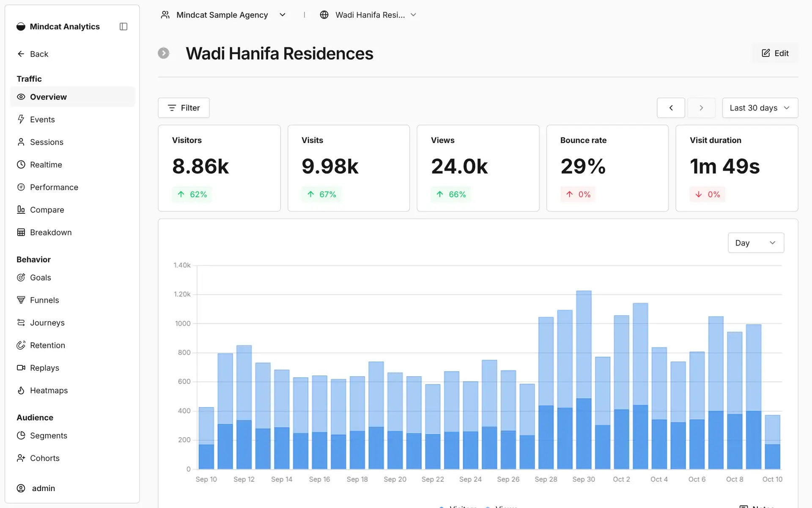Go to previous date period
Viewport: 812px width, 508px height.
(x=671, y=108)
